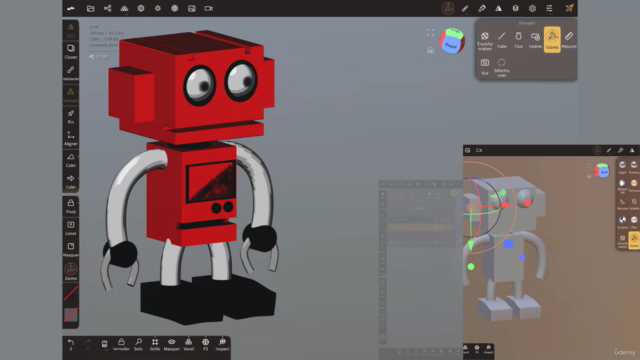Open the Camera menu in top bar
The image size is (640, 360).
[209, 8]
